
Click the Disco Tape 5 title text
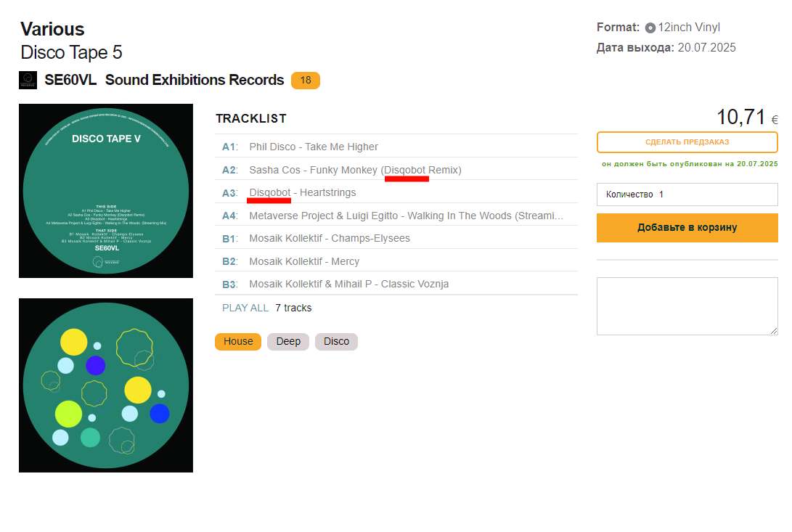pos(71,52)
